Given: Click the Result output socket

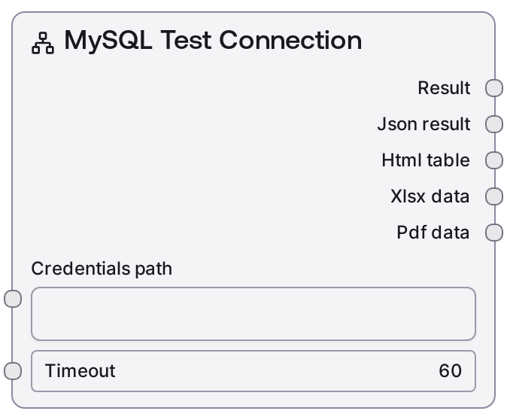Looking at the screenshot, I should point(493,88).
